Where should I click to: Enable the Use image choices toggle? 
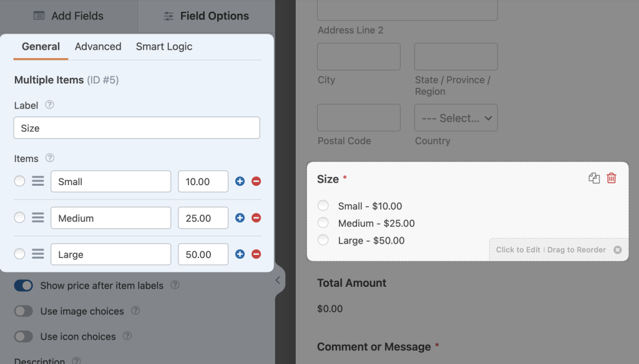pyautogui.click(x=24, y=310)
